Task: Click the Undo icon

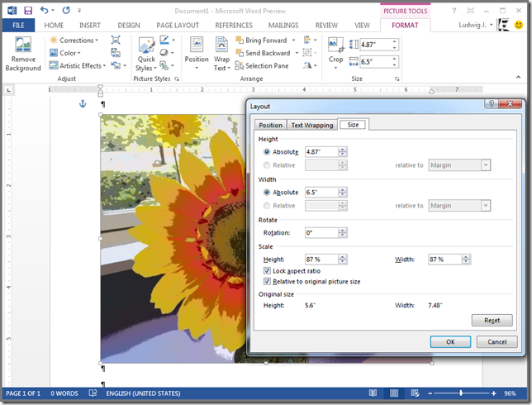Action: click(x=45, y=10)
